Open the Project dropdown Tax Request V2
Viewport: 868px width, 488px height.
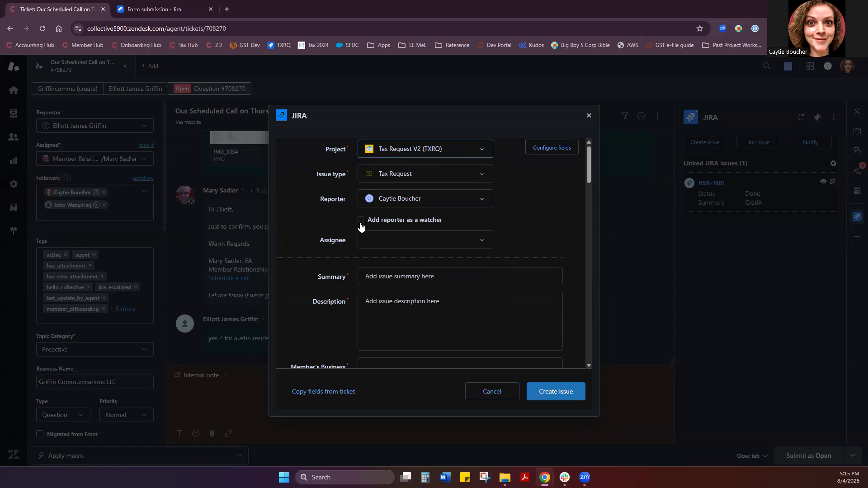425,149
